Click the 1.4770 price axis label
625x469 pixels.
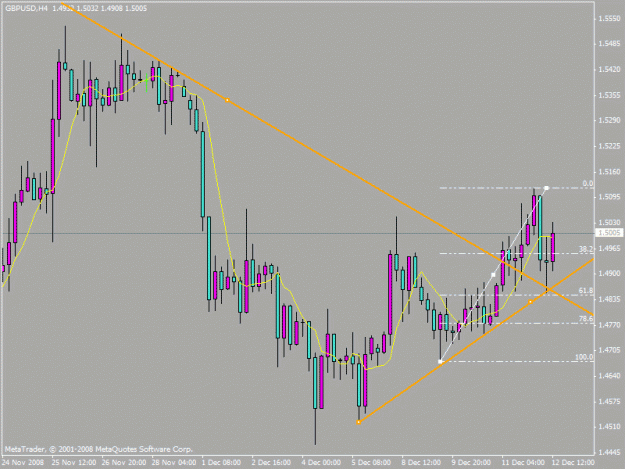(x=609, y=325)
